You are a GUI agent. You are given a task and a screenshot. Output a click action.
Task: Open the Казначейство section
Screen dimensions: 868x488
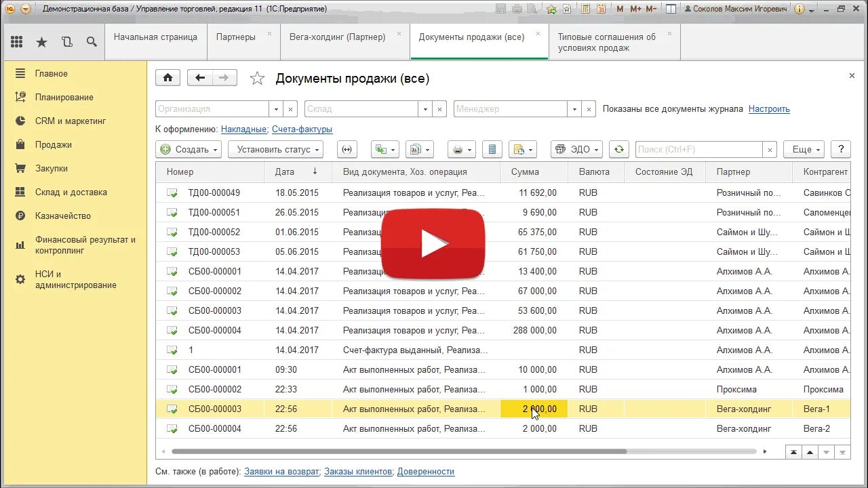tap(63, 216)
